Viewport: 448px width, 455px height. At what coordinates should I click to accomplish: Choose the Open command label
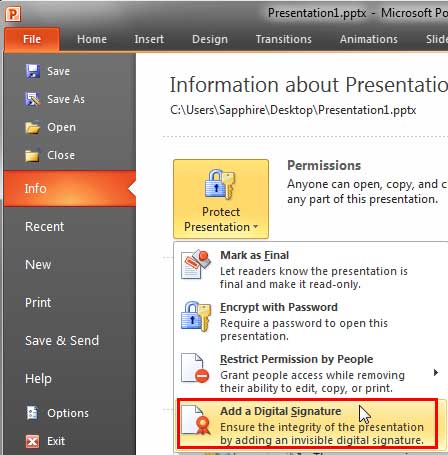(x=61, y=127)
